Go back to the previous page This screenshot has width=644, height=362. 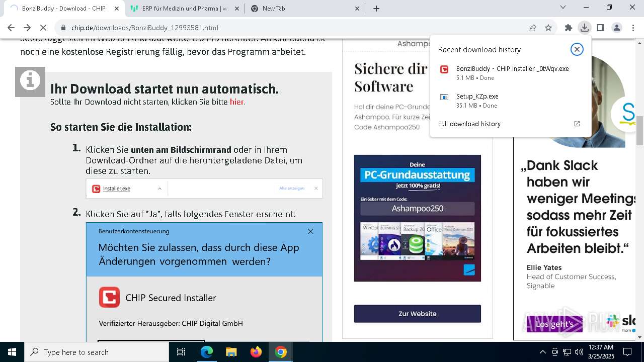coord(11,28)
